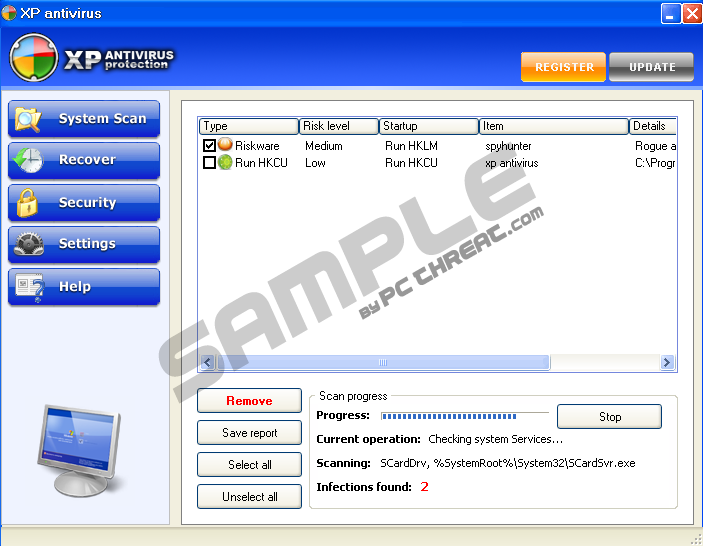The width and height of the screenshot is (703, 546).
Task: Click the System Scan magnifier folder icon
Action: (x=28, y=120)
